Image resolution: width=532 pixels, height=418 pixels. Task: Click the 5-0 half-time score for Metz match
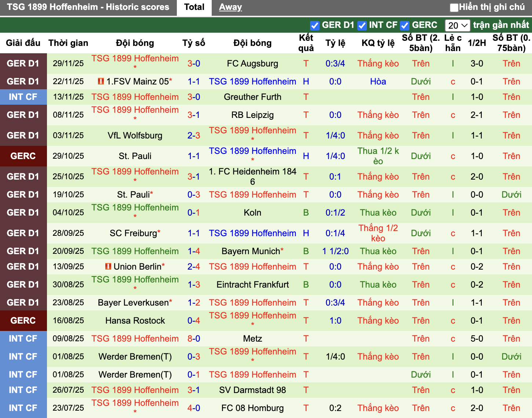pyautogui.click(x=477, y=339)
